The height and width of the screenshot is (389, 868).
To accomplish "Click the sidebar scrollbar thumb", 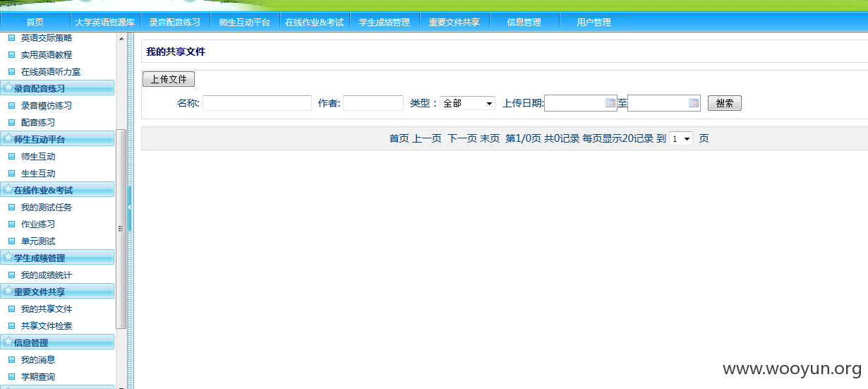I will [x=121, y=229].
